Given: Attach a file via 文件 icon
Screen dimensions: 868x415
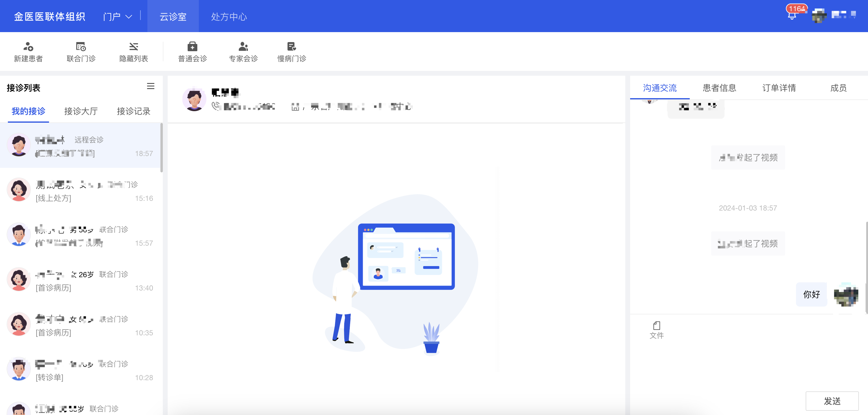Looking at the screenshot, I should 656,330.
